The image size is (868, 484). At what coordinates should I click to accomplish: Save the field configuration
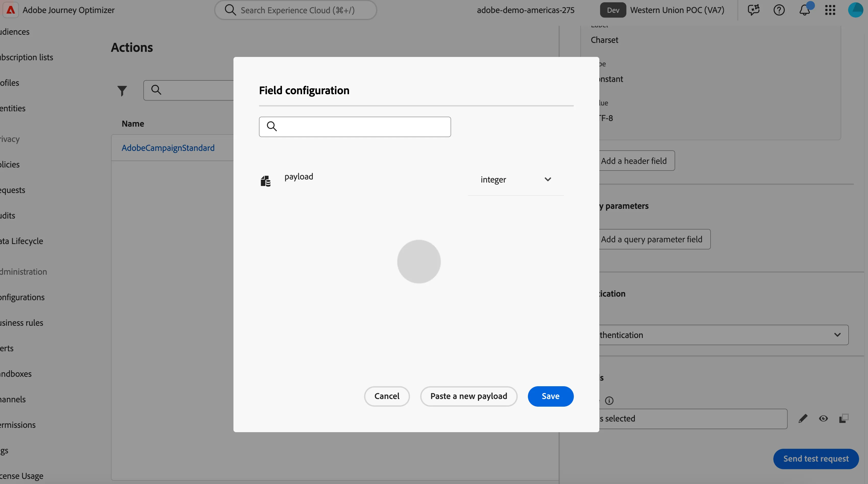pyautogui.click(x=551, y=396)
